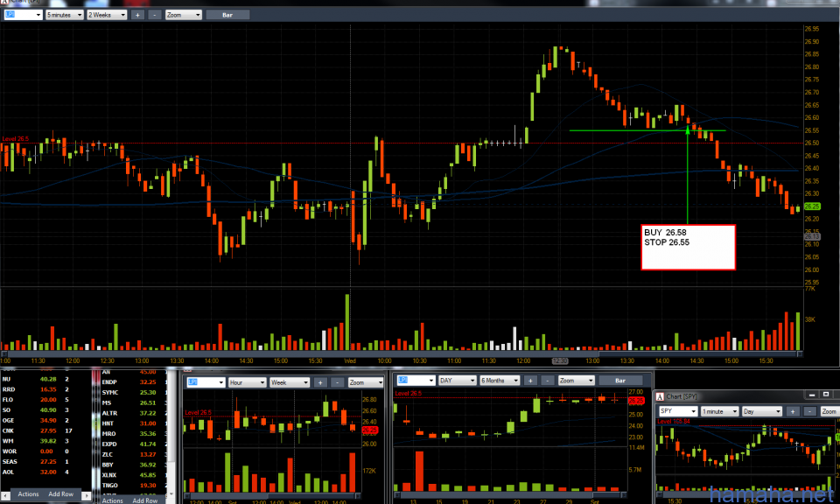Click the plus button on the DAY chart
The width and height of the screenshot is (840, 504).
[530, 381]
